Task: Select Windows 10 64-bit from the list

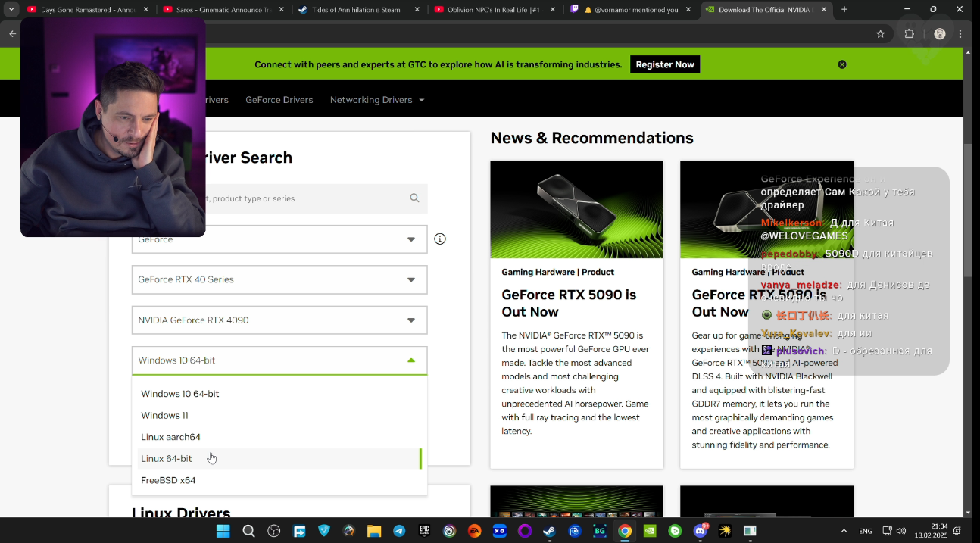Action: [279, 394]
